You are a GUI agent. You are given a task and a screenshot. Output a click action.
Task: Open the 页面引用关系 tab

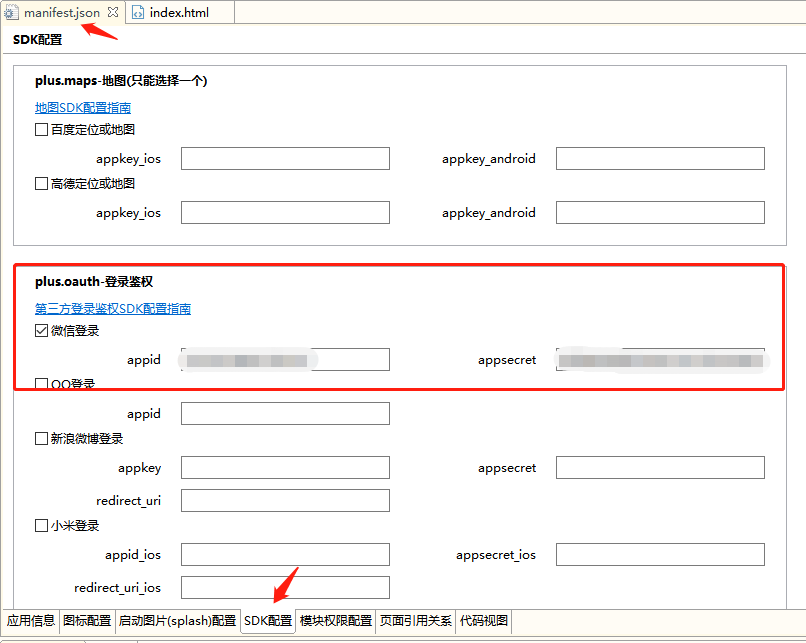[x=413, y=620]
